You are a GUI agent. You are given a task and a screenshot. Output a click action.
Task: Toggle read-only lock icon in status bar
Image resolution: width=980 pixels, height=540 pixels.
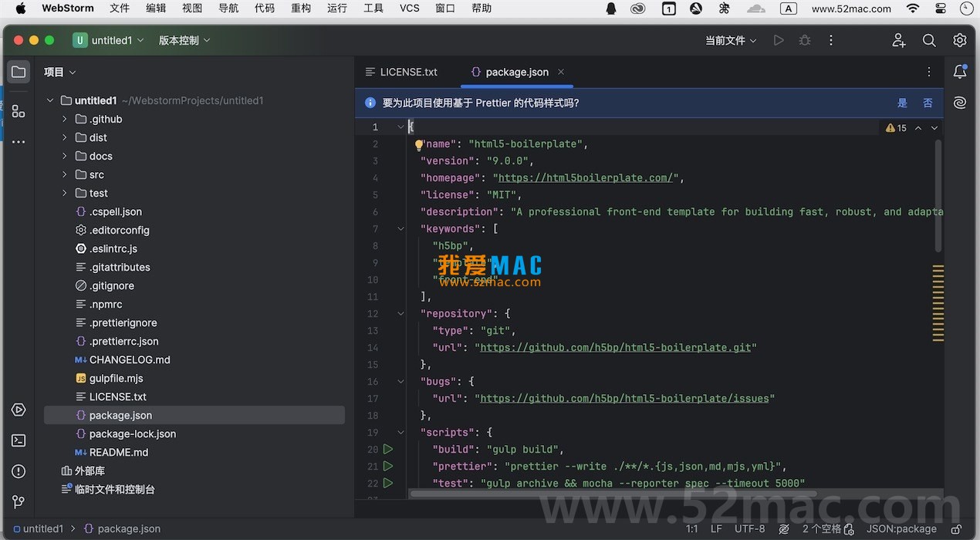(957, 529)
